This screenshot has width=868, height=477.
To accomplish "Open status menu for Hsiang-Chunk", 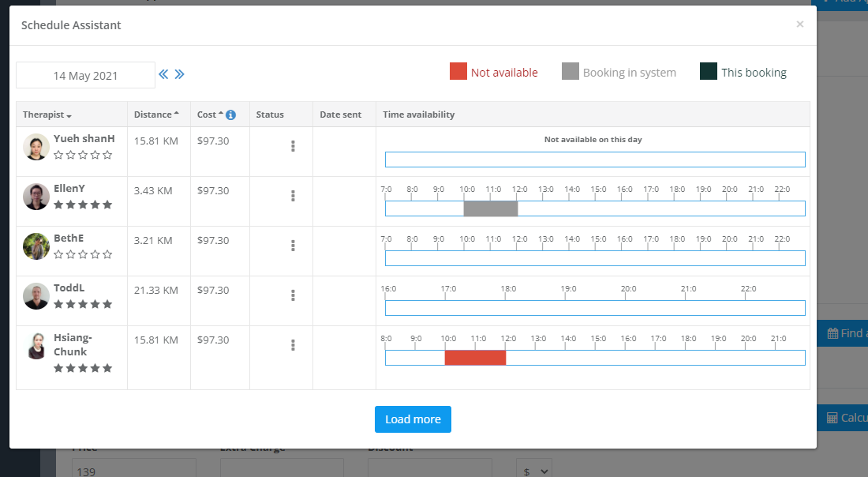I will click(x=293, y=345).
